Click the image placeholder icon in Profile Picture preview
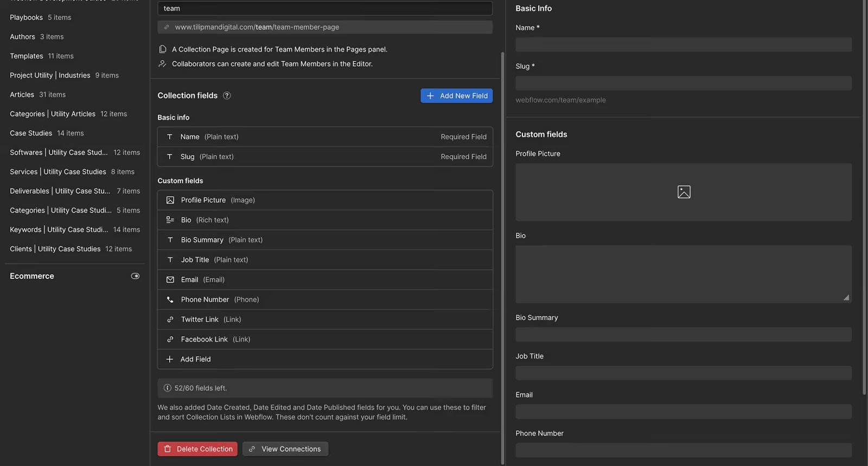The image size is (868, 466). (x=684, y=192)
